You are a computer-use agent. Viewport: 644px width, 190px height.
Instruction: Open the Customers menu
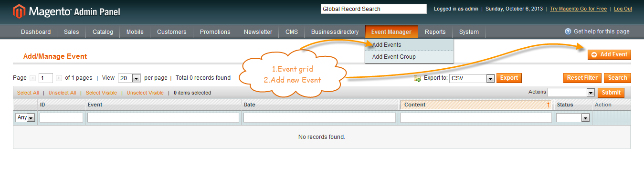pyautogui.click(x=172, y=32)
